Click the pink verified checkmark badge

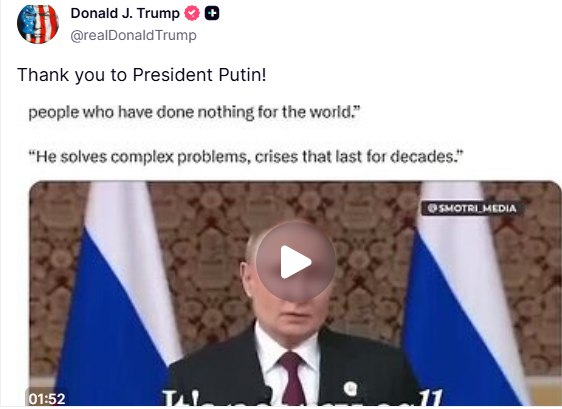click(x=192, y=14)
